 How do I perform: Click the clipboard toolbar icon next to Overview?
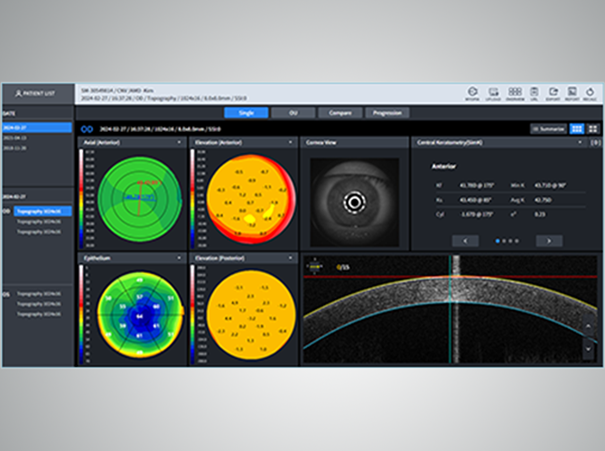coord(534,94)
